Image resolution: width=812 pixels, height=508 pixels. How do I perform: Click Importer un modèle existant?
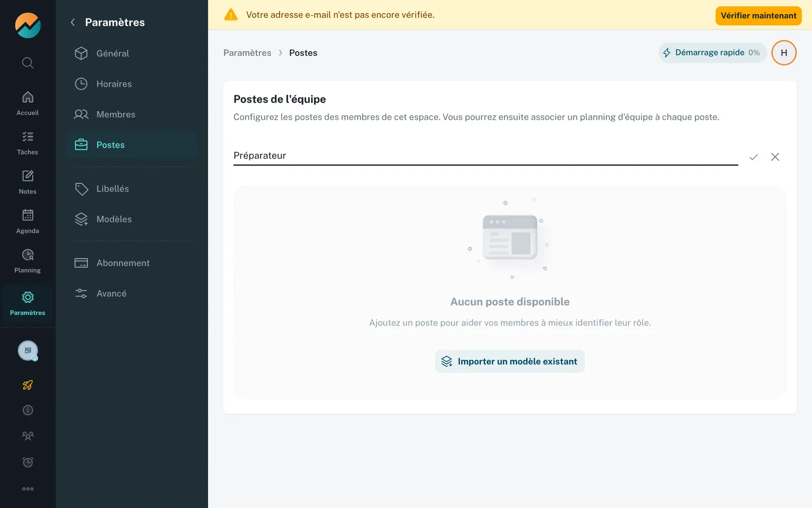[510, 361]
